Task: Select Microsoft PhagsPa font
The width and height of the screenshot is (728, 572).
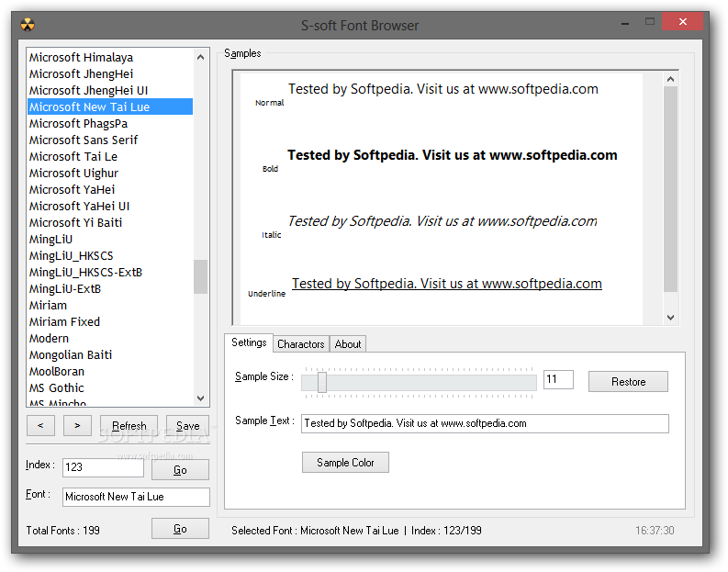Action: pyautogui.click(x=110, y=124)
